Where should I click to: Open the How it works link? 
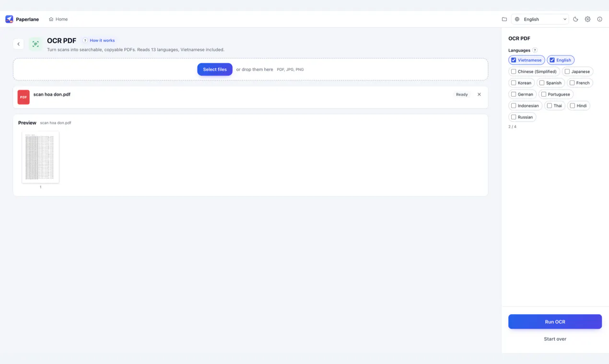(99, 41)
